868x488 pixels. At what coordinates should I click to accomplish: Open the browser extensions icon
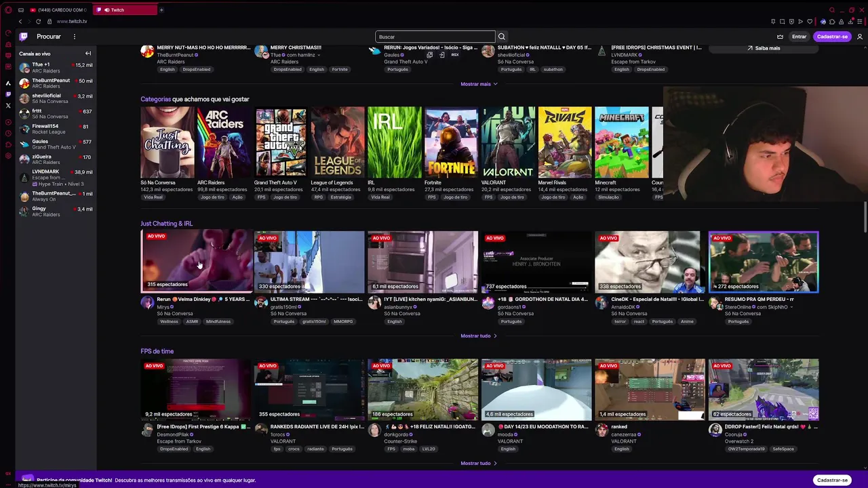point(832,22)
